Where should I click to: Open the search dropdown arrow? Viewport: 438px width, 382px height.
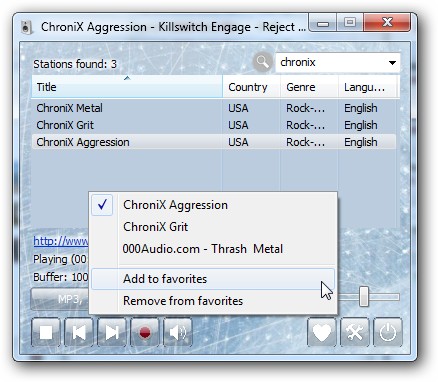[392, 63]
